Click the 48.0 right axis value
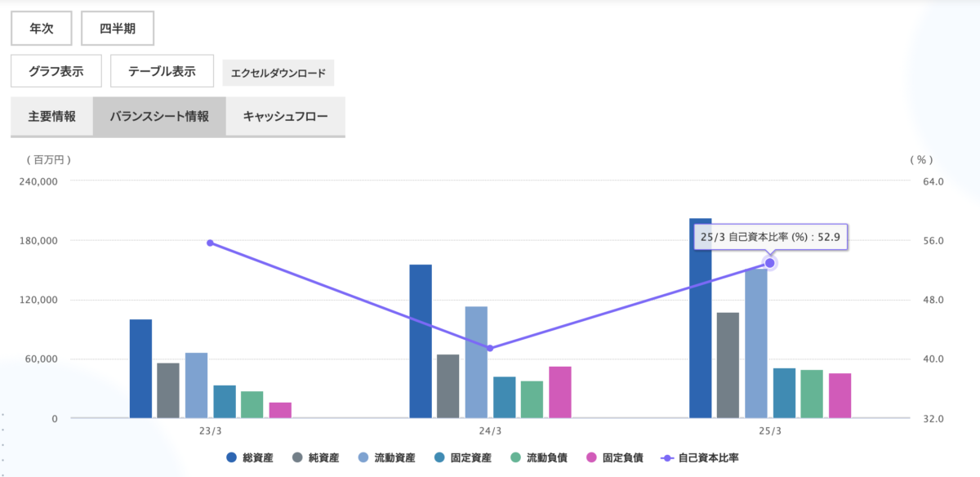Screen dimensions: 980x477 coord(933,300)
